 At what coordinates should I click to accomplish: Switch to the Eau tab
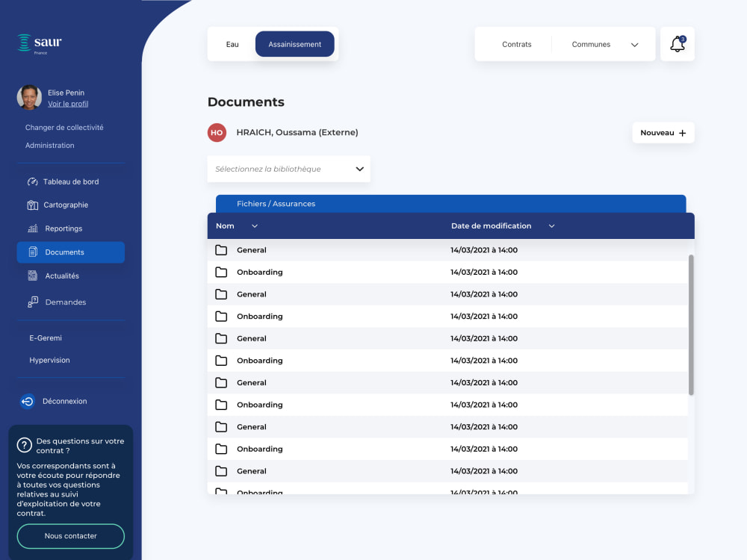232,44
